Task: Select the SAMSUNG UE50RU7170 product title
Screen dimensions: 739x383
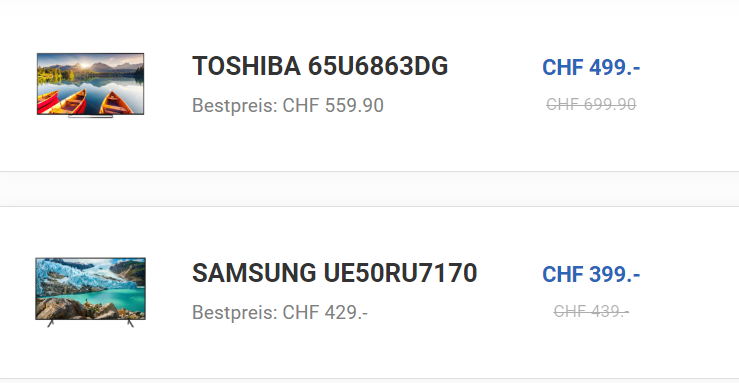Action: point(335,273)
